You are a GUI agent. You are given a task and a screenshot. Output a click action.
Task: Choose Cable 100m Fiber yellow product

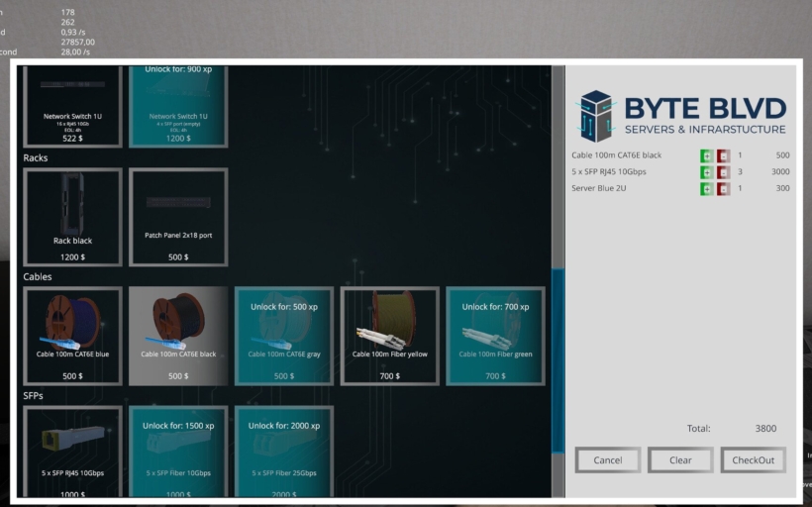tap(390, 336)
